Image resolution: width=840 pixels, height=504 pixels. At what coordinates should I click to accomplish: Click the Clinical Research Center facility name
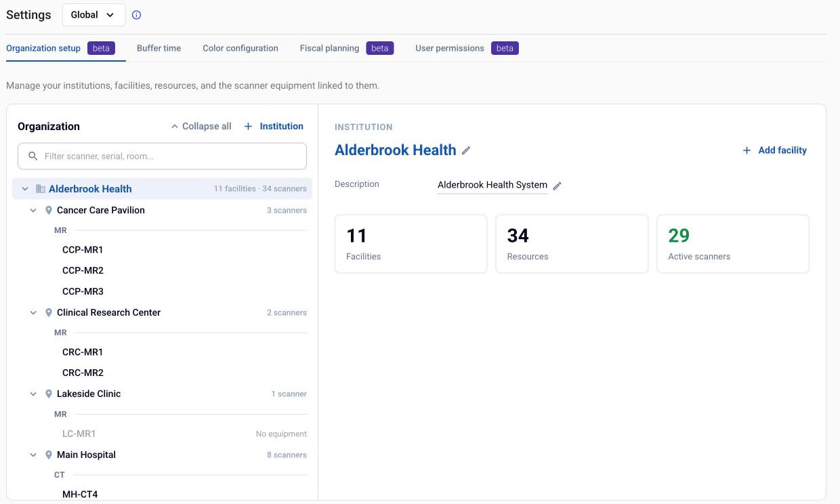click(109, 312)
